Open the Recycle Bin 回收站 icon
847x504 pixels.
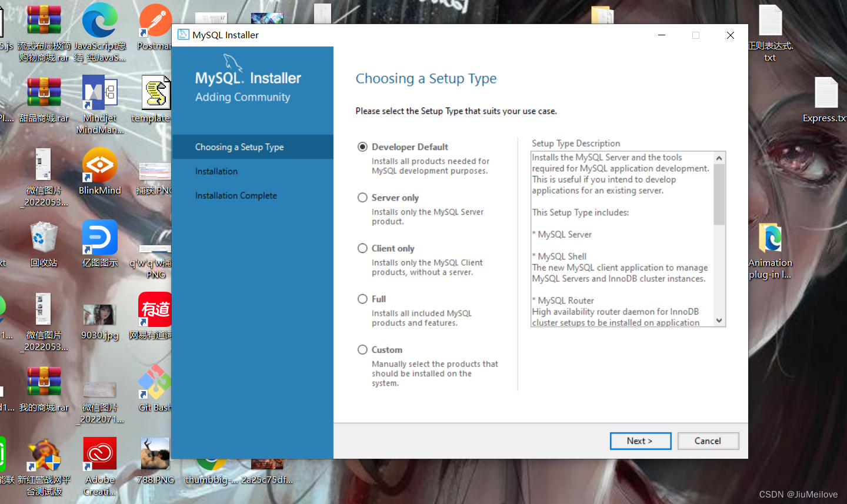tap(44, 243)
